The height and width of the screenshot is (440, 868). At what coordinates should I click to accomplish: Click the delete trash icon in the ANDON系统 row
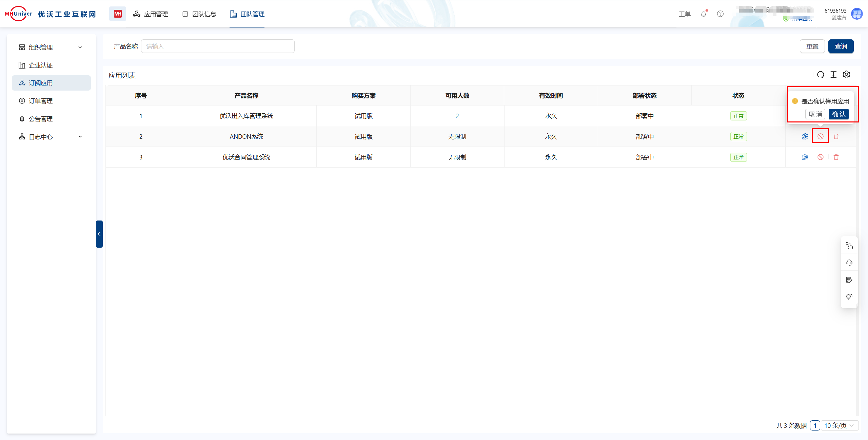836,136
